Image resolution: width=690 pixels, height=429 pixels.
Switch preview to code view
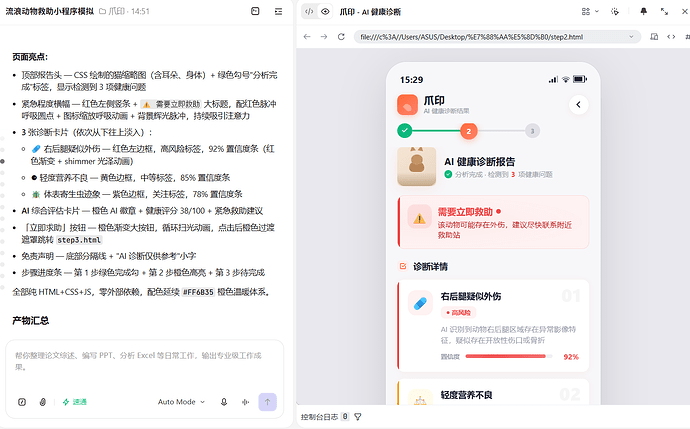pos(309,11)
